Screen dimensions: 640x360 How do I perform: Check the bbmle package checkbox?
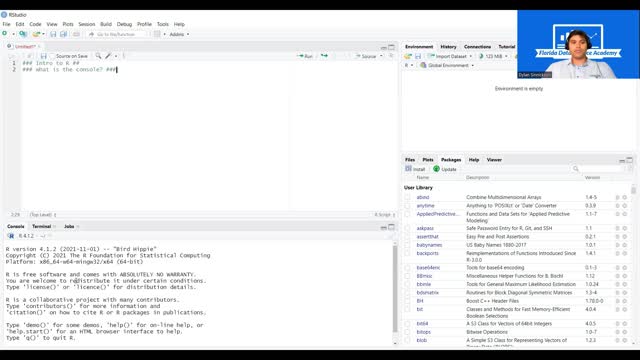[407, 284]
